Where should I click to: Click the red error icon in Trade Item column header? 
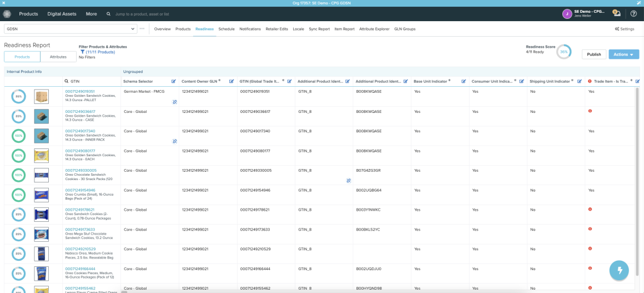pos(590,82)
